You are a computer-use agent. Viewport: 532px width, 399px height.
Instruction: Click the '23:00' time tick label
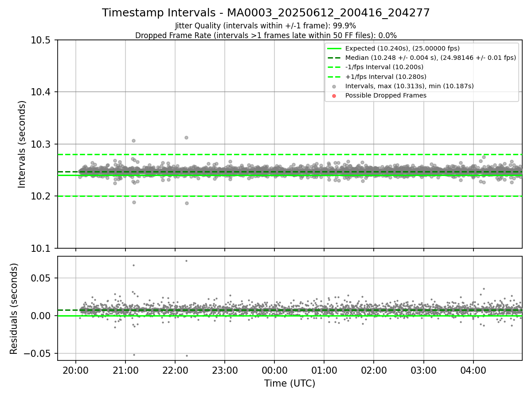(x=225, y=370)
